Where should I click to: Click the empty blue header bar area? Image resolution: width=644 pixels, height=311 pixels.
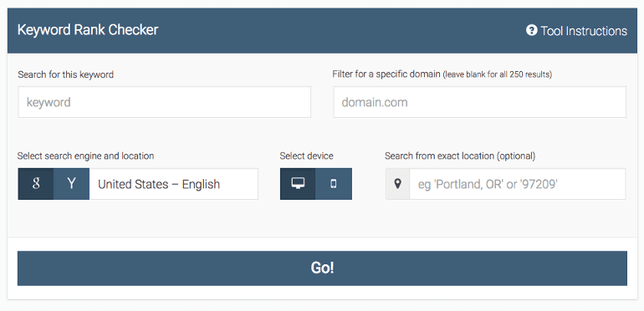point(341,30)
